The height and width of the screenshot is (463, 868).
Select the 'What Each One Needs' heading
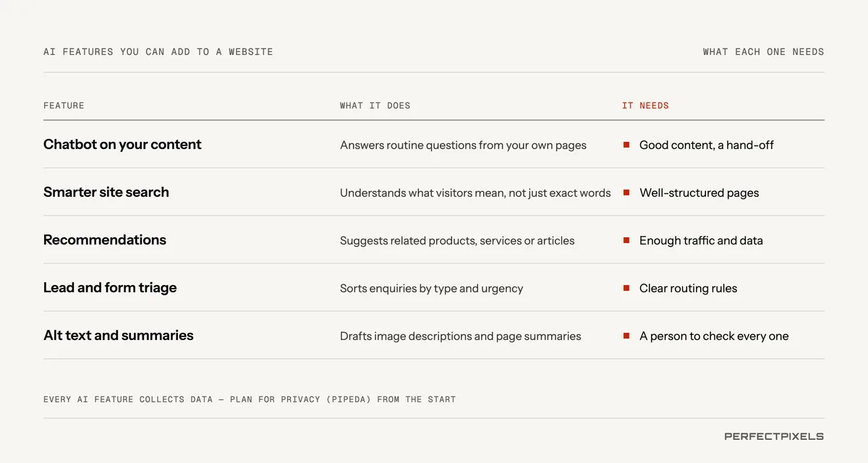coord(763,52)
